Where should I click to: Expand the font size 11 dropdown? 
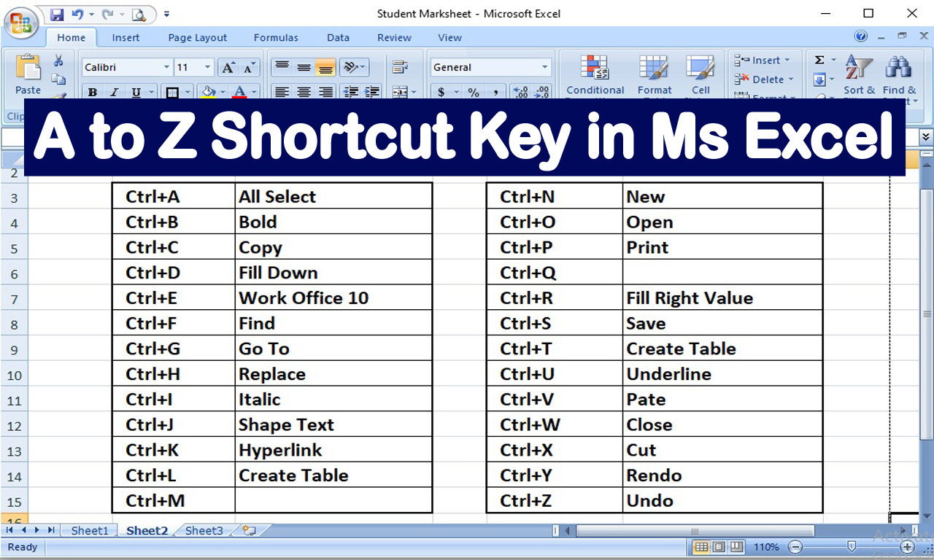pos(208,67)
